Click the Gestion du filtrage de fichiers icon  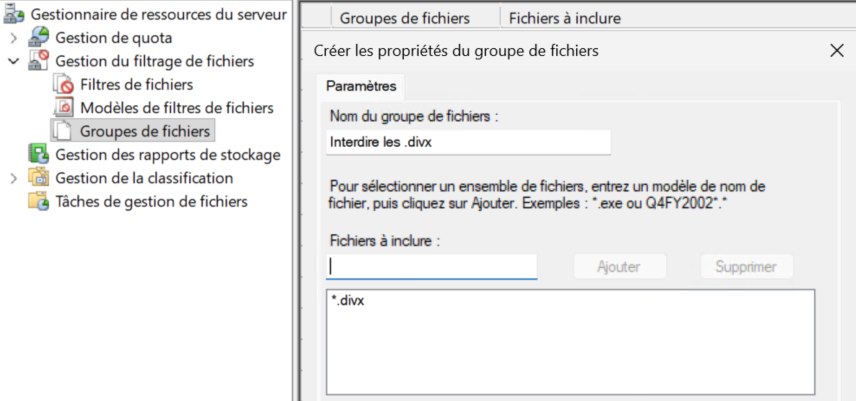click(39, 61)
